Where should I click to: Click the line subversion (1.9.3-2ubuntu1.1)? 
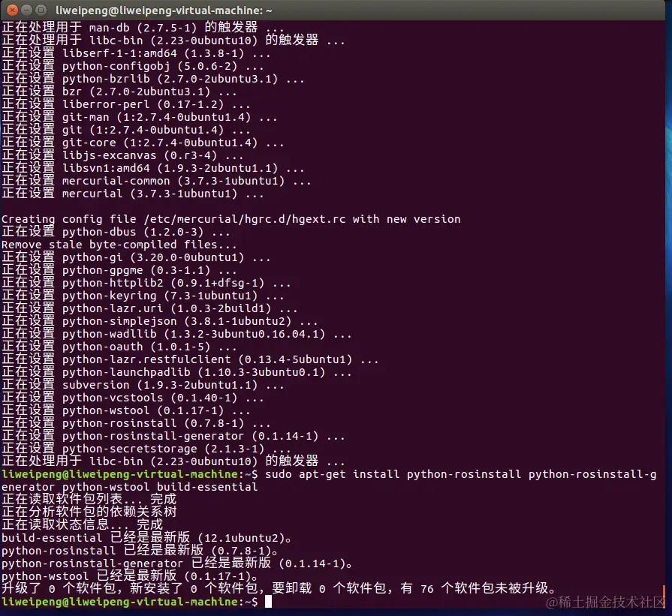[x=143, y=385]
